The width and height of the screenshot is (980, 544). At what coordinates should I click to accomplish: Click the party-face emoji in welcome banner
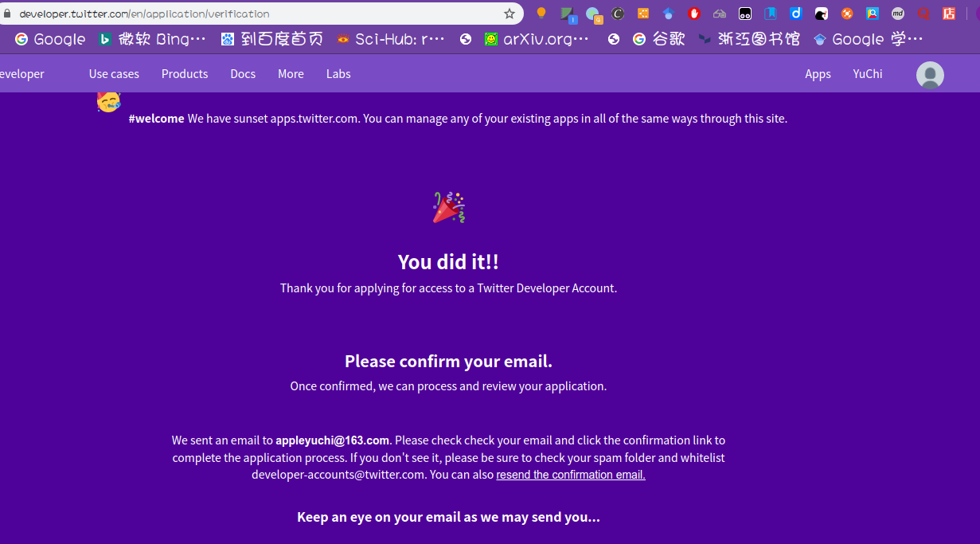(108, 101)
